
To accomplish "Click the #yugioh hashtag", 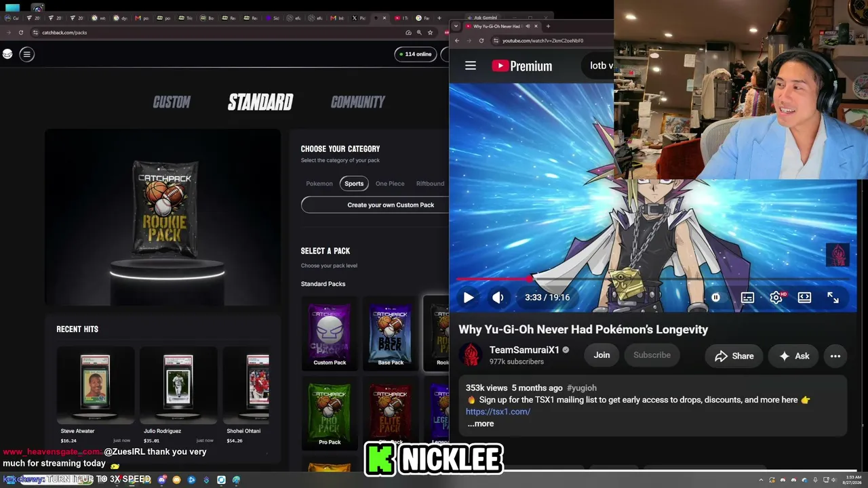I will pyautogui.click(x=582, y=388).
